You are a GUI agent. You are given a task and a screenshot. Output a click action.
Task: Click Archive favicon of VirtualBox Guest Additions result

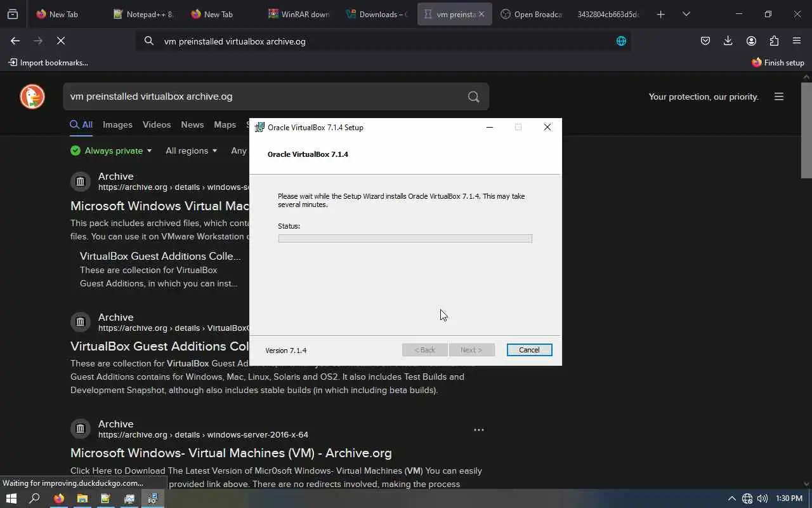tap(81, 323)
